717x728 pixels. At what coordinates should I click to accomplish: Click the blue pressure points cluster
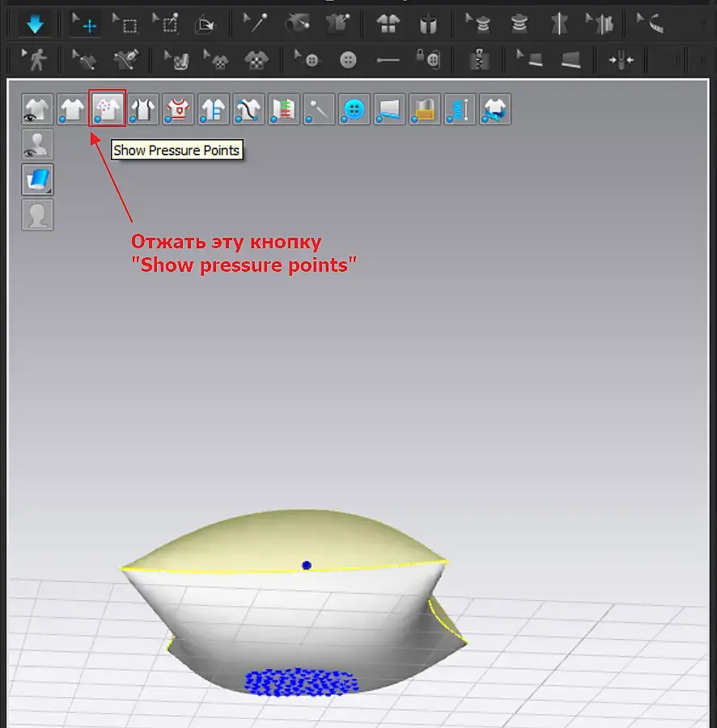coord(301,682)
